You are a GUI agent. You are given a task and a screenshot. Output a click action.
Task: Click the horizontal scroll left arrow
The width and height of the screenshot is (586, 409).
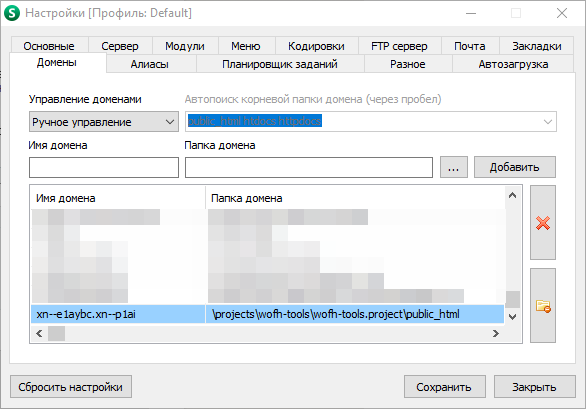point(39,333)
